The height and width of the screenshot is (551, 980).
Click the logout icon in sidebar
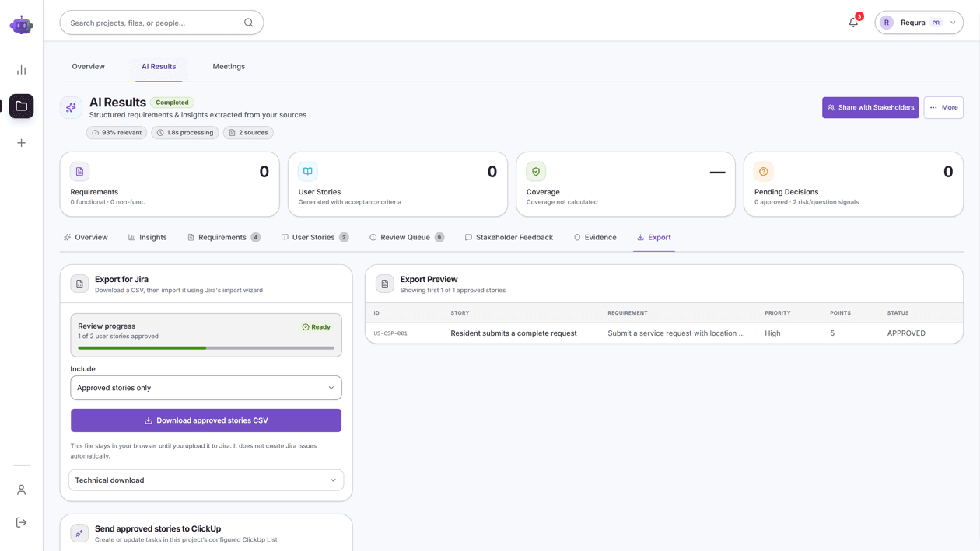[22, 523]
